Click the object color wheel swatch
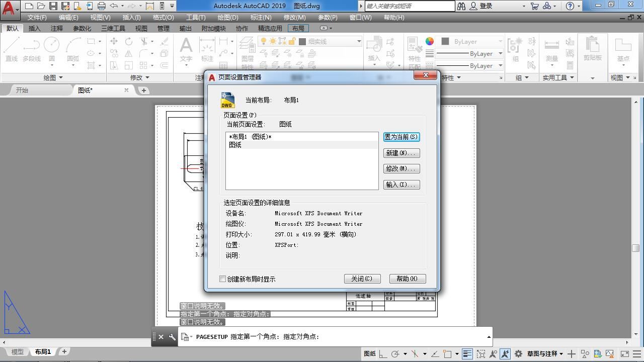Screen dimensions: 644x362 (x=430, y=41)
